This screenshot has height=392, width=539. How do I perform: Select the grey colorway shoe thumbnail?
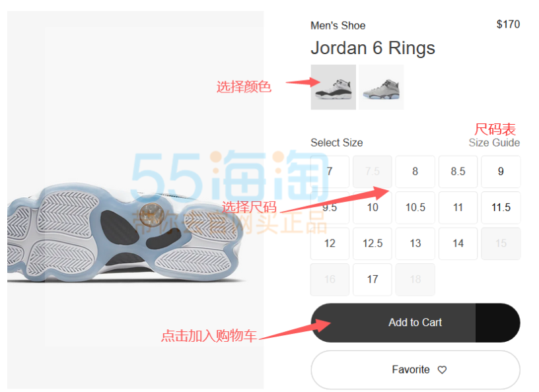point(381,87)
